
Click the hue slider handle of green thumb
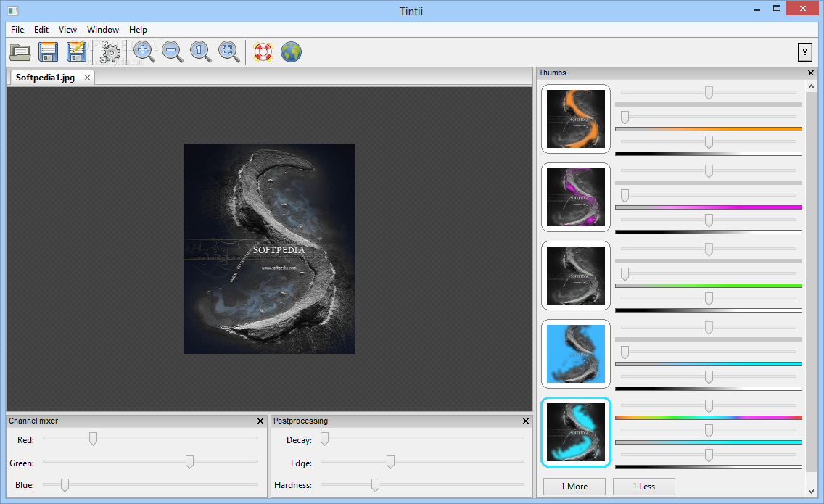[x=709, y=249]
